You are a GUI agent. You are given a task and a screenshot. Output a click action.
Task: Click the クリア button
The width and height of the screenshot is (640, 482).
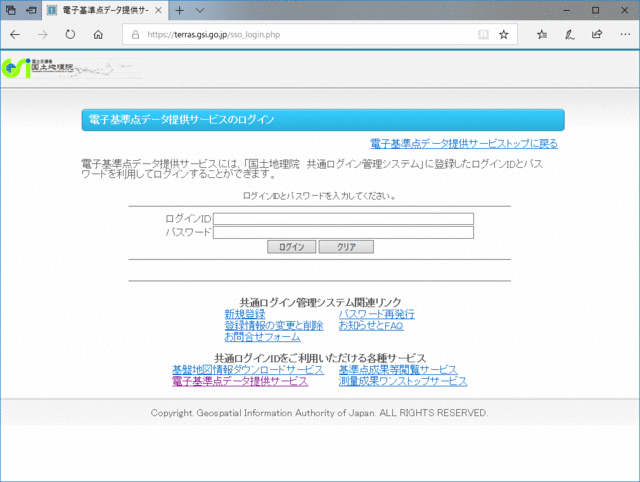[x=346, y=247]
